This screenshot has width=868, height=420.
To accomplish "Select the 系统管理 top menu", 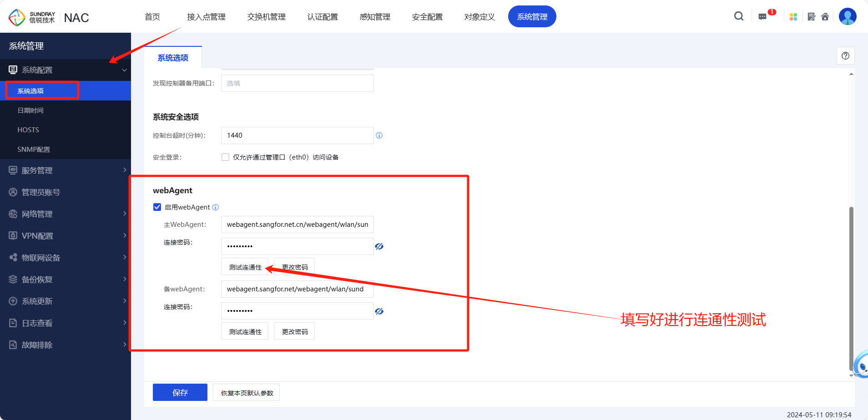I will click(532, 16).
